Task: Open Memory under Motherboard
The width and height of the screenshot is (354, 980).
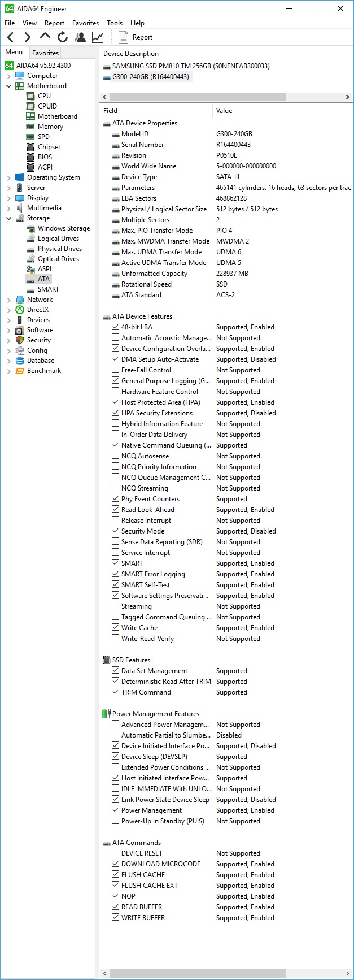Action: pos(50,127)
